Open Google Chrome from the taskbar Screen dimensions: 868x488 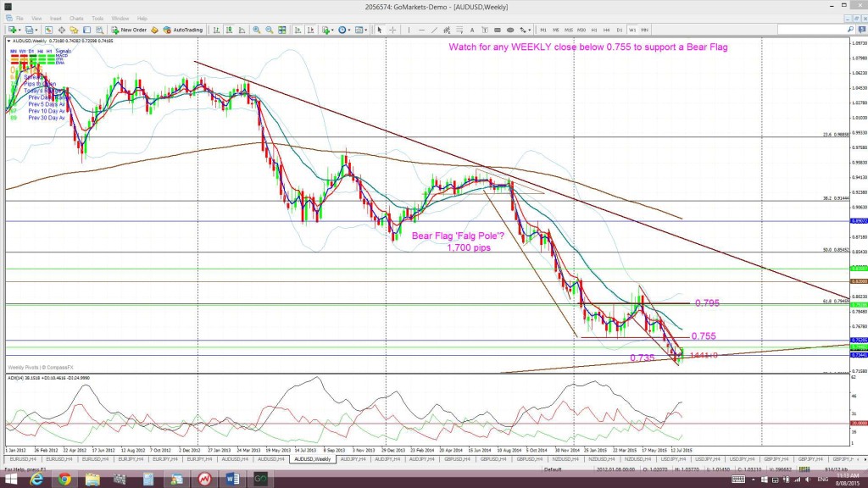point(64,480)
